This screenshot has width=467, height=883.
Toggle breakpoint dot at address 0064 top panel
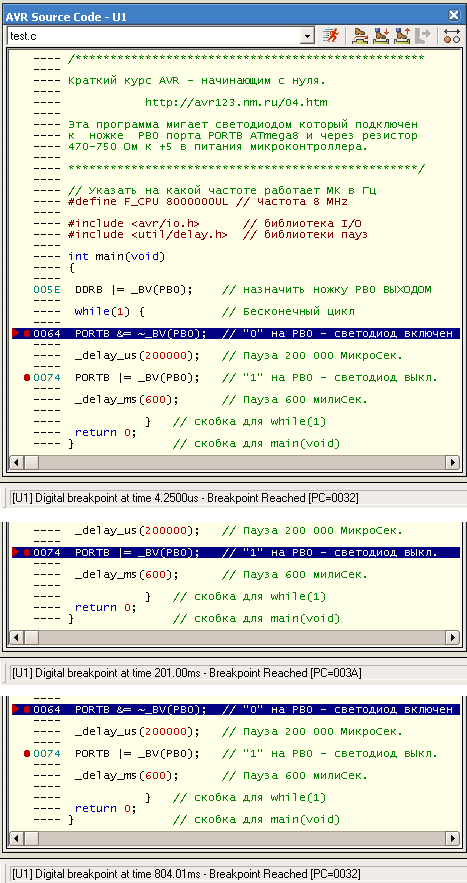coord(26,333)
